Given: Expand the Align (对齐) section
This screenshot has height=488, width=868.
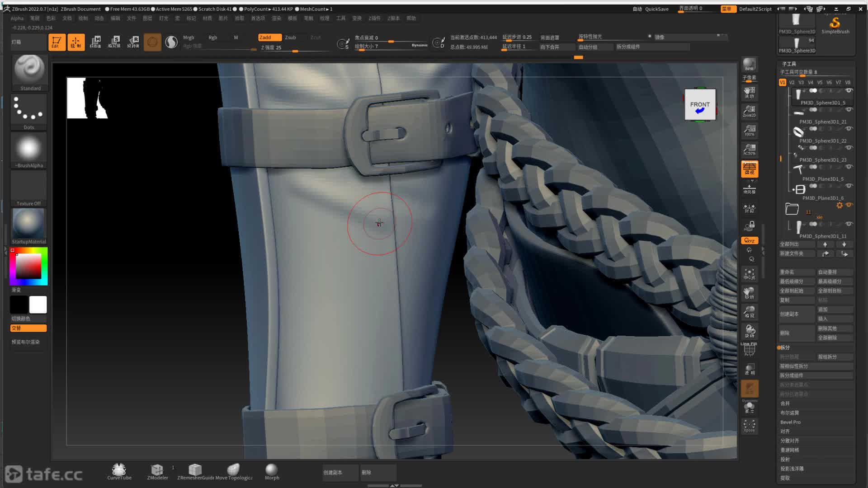Looking at the screenshot, I should 785,432.
